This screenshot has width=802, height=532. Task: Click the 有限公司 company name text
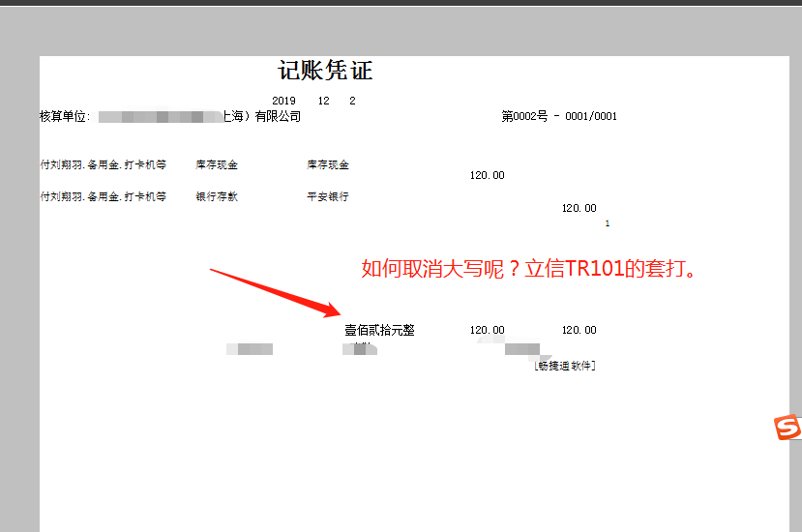(x=278, y=117)
